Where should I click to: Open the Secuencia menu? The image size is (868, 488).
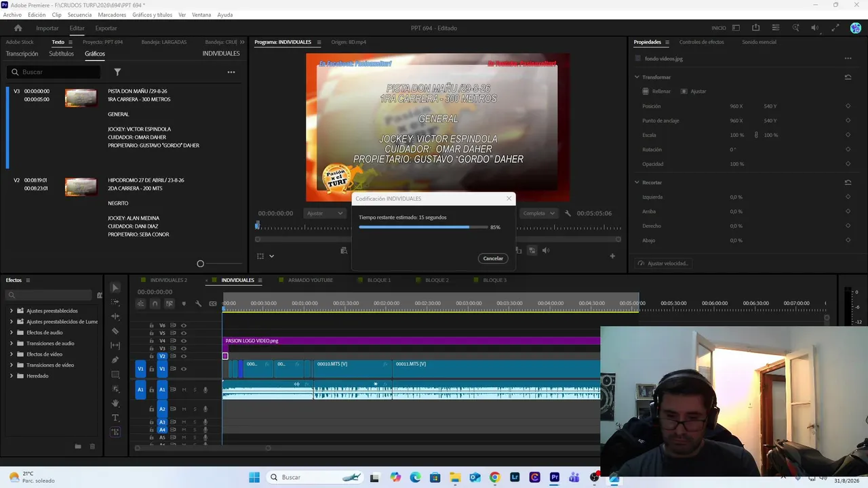pyautogui.click(x=79, y=15)
